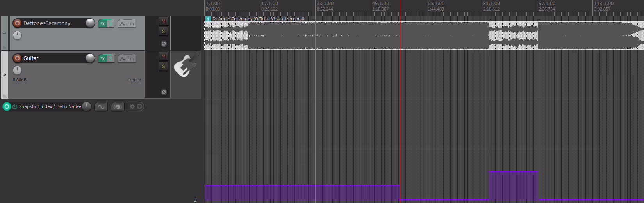Click the info icon on the DeftonesCeremony media item

tap(208, 19)
